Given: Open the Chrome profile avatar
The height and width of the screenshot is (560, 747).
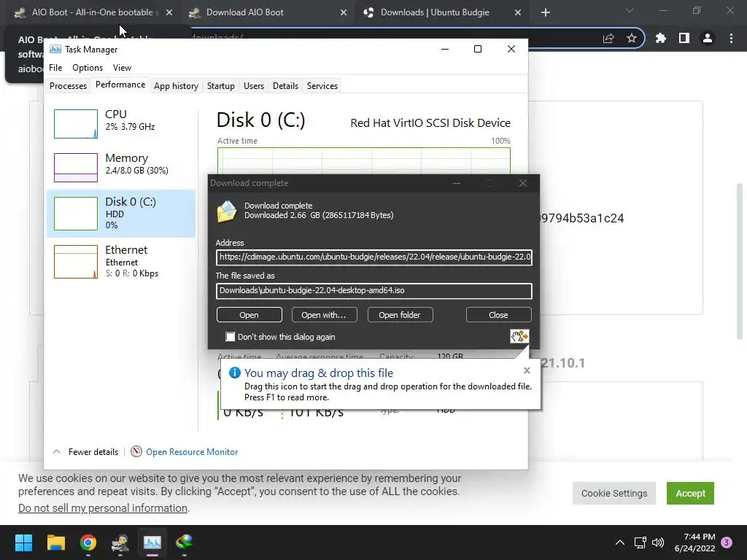Looking at the screenshot, I should point(708,38).
